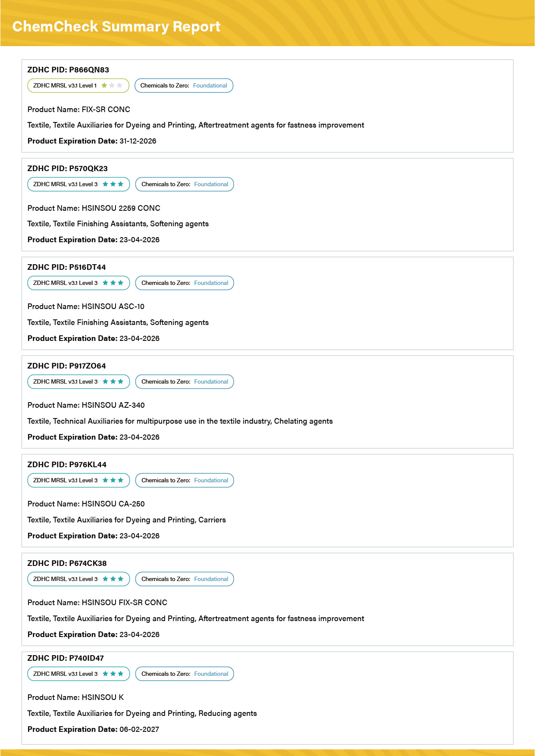535x756 pixels.
Task: Open Foundational link under HSINSOU 2259 CONC
Action: (x=211, y=184)
